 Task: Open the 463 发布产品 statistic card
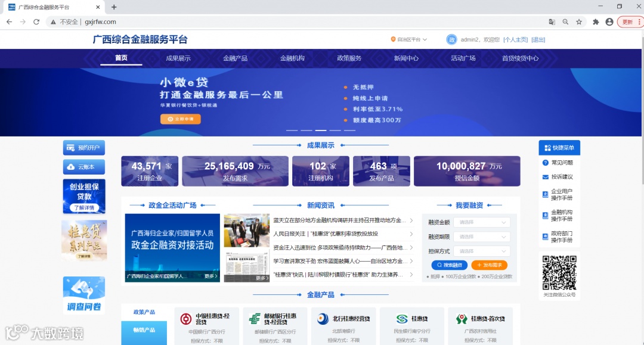point(382,171)
